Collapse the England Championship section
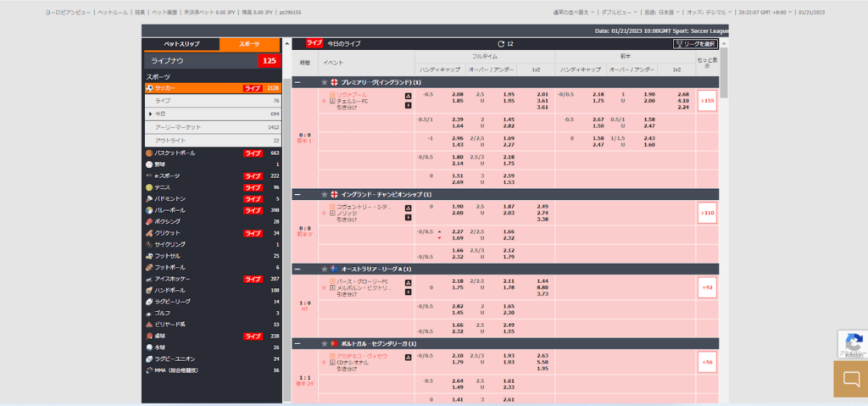The width and height of the screenshot is (868, 406). pyautogui.click(x=298, y=194)
